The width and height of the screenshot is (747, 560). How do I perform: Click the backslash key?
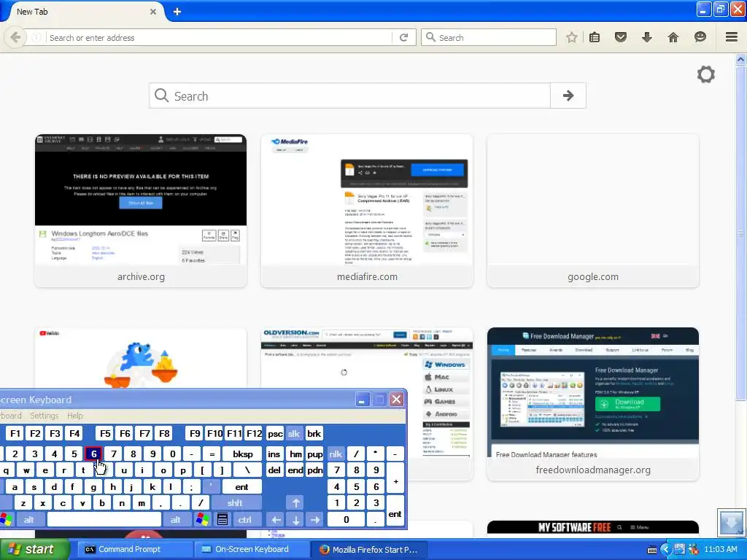247,470
